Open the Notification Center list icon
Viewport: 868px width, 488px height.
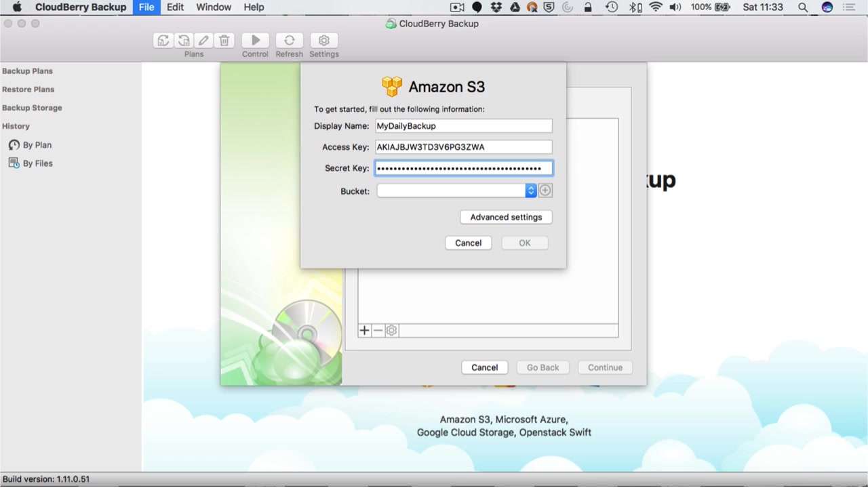tap(850, 7)
